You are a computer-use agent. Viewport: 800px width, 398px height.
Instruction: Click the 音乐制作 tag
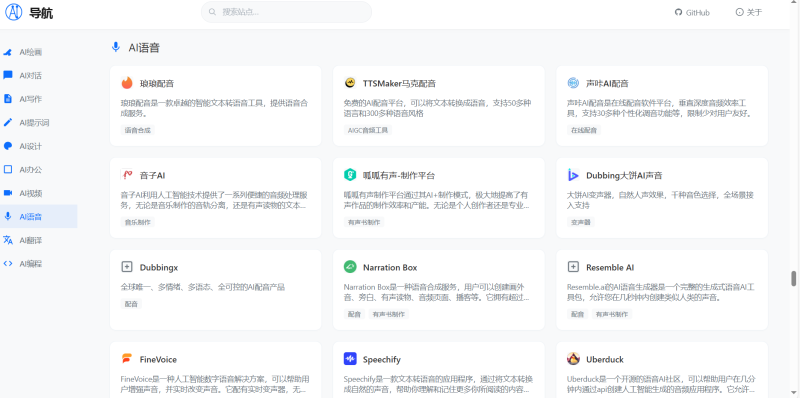(138, 222)
